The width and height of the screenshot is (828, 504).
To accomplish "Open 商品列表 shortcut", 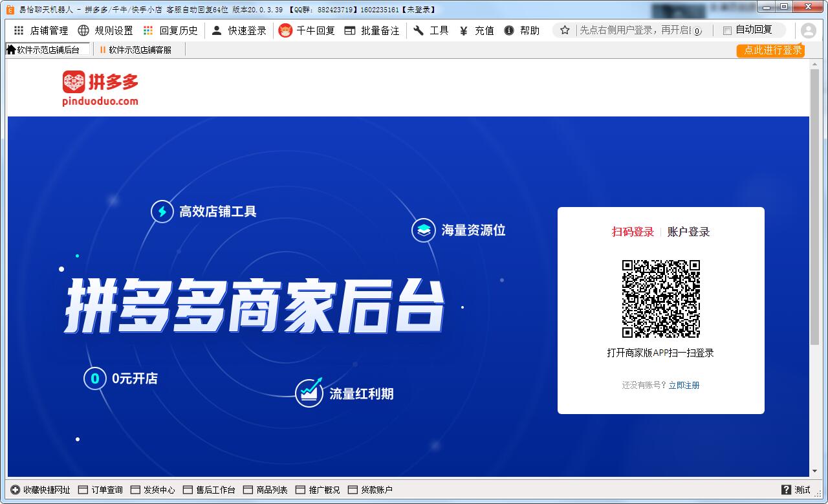I will (x=265, y=490).
